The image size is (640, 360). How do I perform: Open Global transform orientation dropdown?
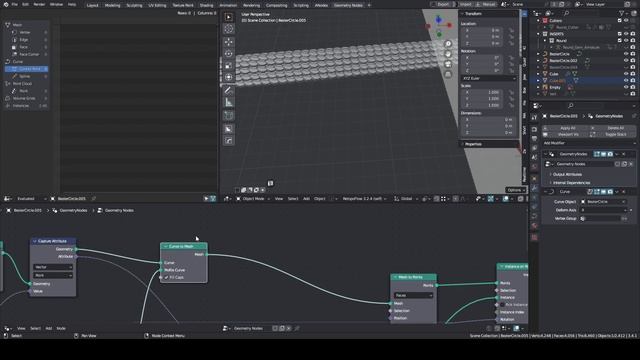click(x=406, y=199)
